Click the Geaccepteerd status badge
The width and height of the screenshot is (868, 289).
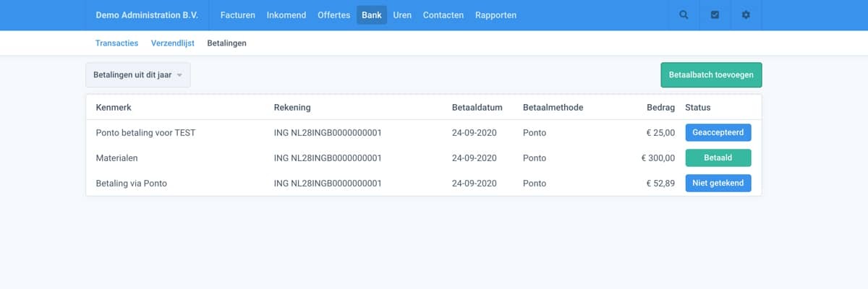point(718,133)
